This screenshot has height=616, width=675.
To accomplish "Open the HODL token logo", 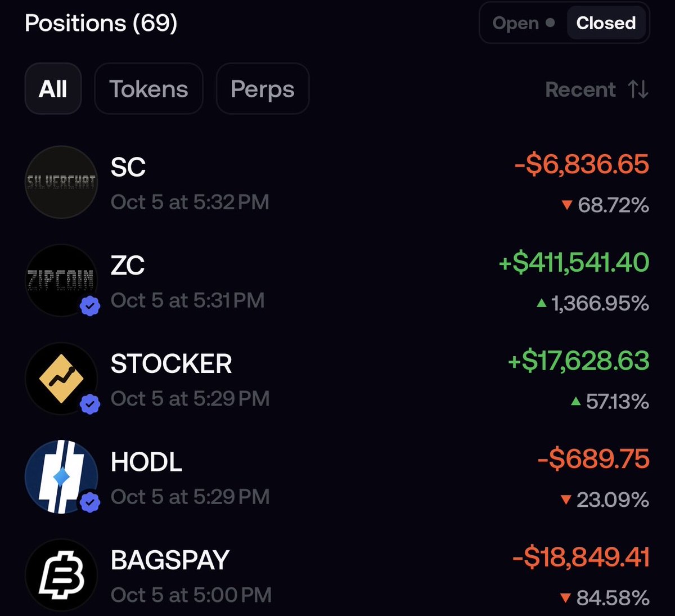I will pyautogui.click(x=61, y=477).
